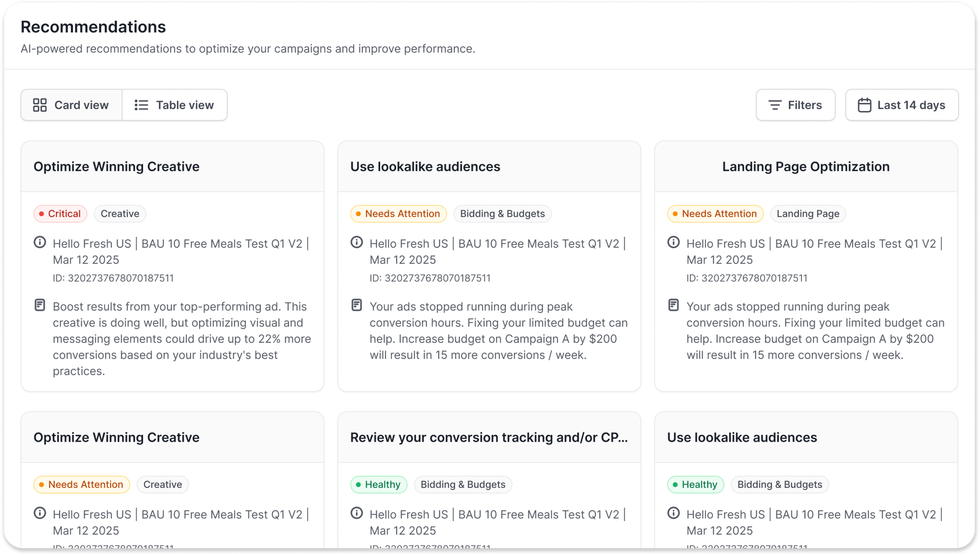Click info icon in first Optimize Winning Creative card

pyautogui.click(x=40, y=242)
